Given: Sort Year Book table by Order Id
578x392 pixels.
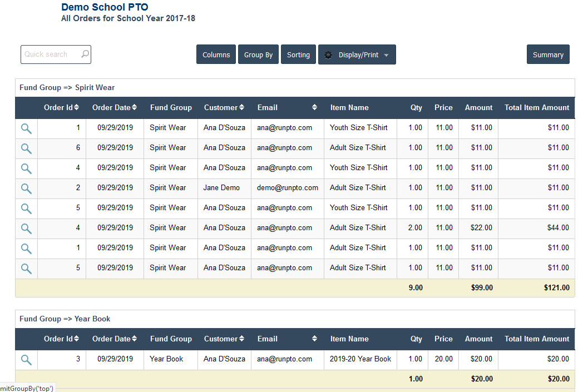Looking at the screenshot, I should click(76, 339).
